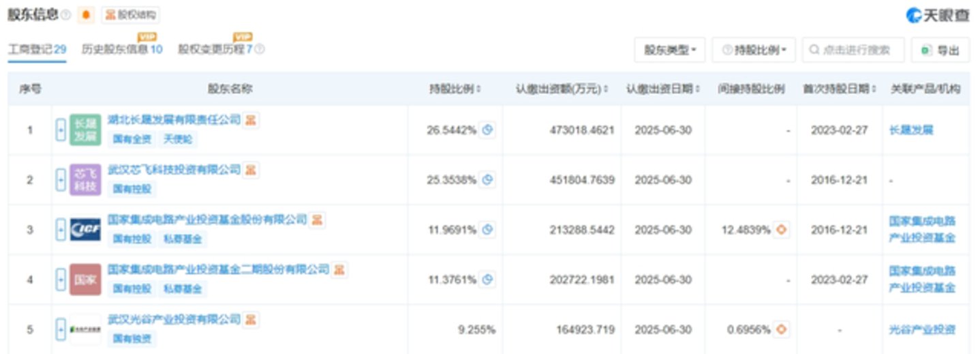This screenshot has height=354, width=980.
Task: Open 国家集成电路产业投资基金 link in row 3
Action: pyautogui.click(x=923, y=230)
